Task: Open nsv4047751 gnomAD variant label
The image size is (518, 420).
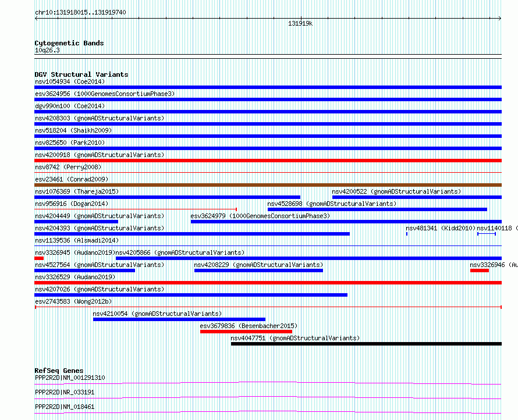Action: pos(295,338)
